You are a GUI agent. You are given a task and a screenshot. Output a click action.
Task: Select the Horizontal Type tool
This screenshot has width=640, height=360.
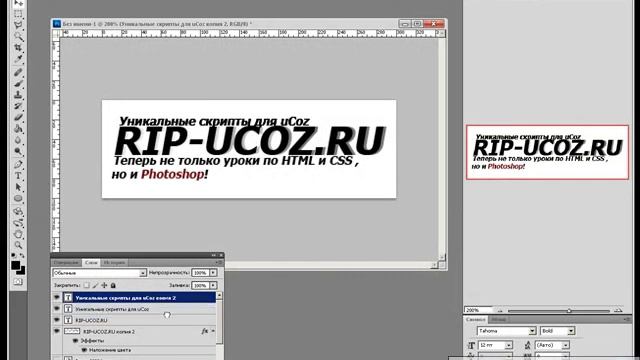pos(18,176)
